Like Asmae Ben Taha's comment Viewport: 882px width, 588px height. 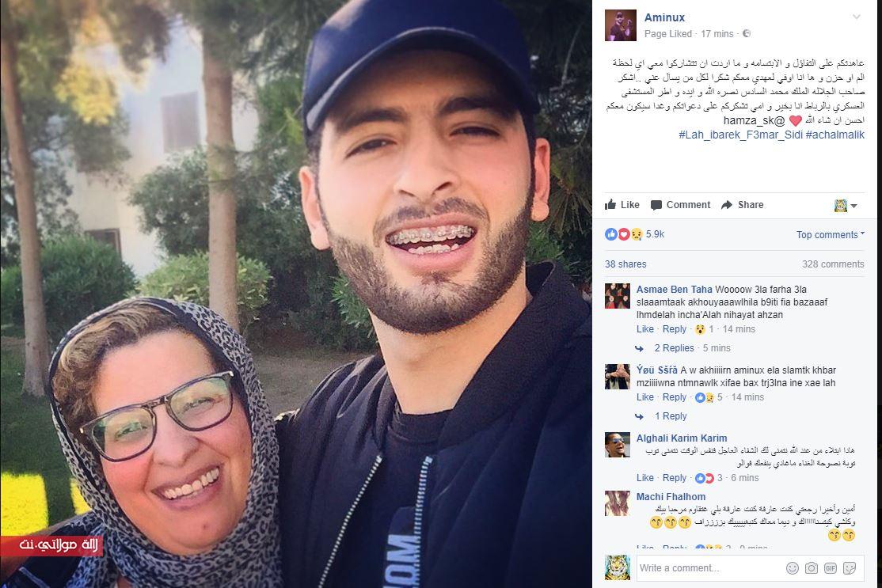[644, 329]
